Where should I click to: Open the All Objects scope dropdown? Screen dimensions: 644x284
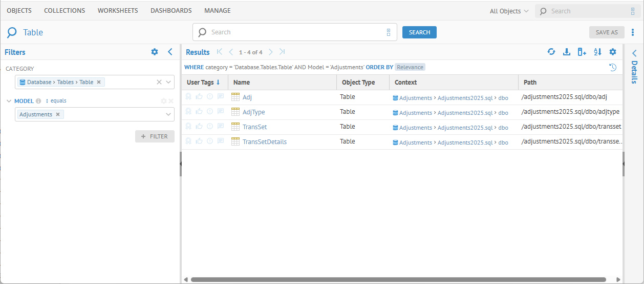tap(509, 11)
